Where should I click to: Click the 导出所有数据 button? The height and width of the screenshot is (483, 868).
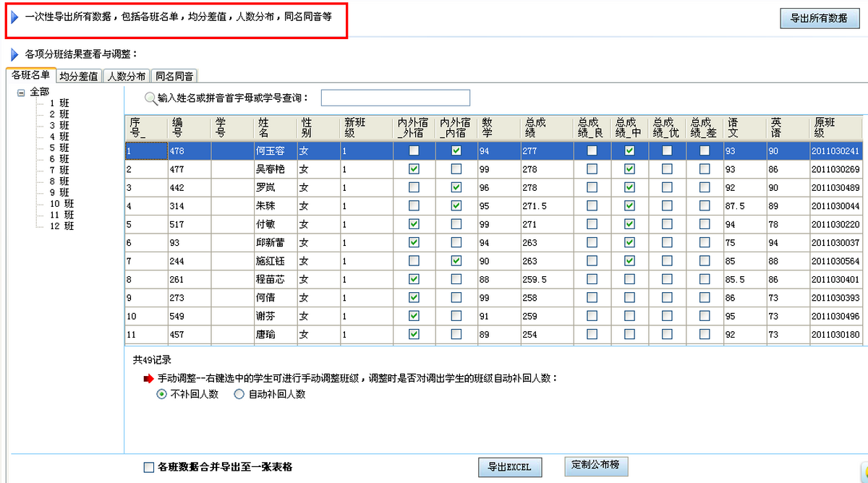[819, 19]
